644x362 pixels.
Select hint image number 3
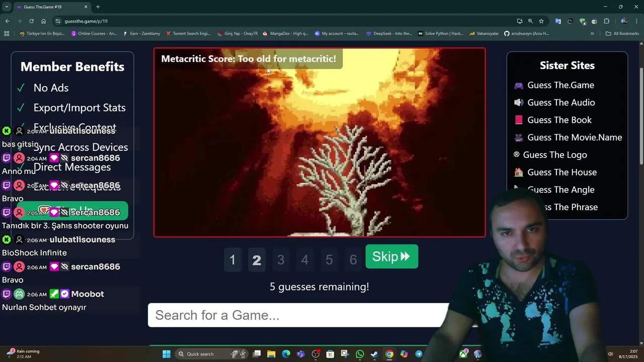[x=281, y=260]
